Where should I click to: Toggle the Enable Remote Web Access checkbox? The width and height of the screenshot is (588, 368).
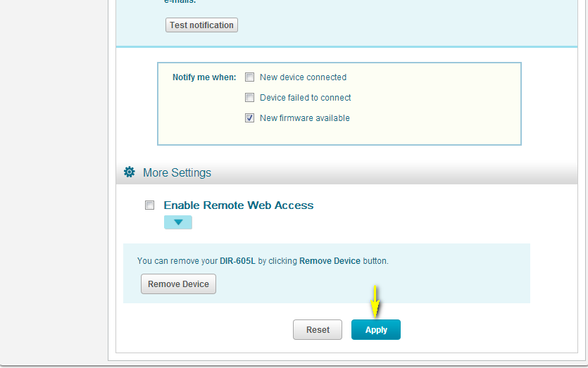149,205
